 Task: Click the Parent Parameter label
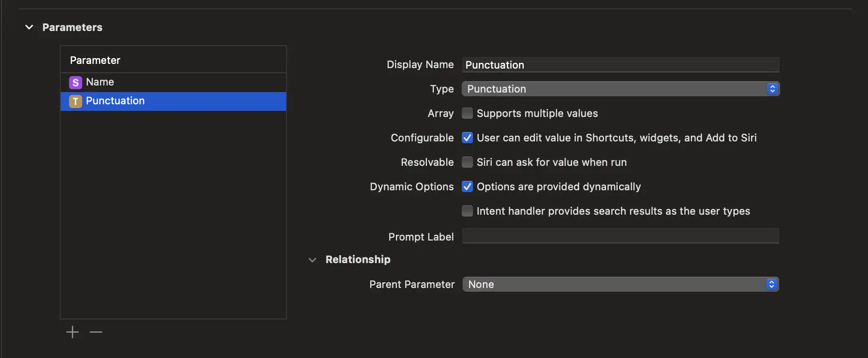(412, 284)
